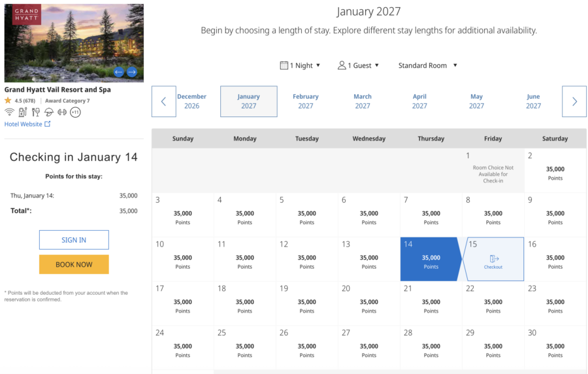Open the Standard Room type dropdown
588x374 pixels.
point(427,65)
